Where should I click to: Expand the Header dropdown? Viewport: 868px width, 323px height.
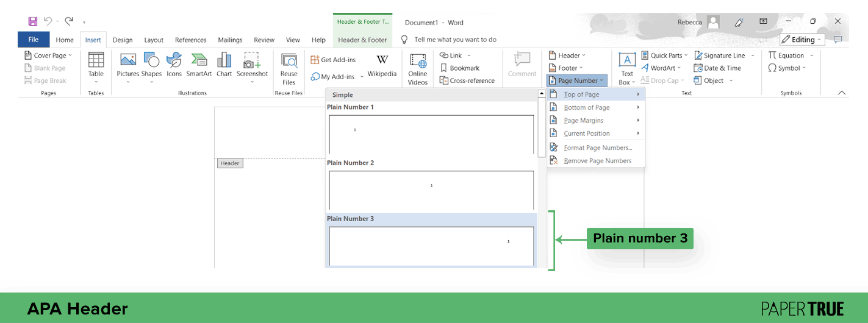(584, 55)
